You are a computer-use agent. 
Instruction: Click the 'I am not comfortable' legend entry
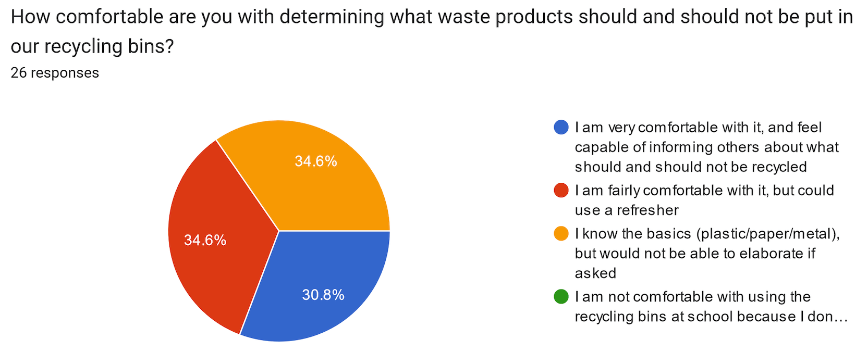(x=692, y=297)
